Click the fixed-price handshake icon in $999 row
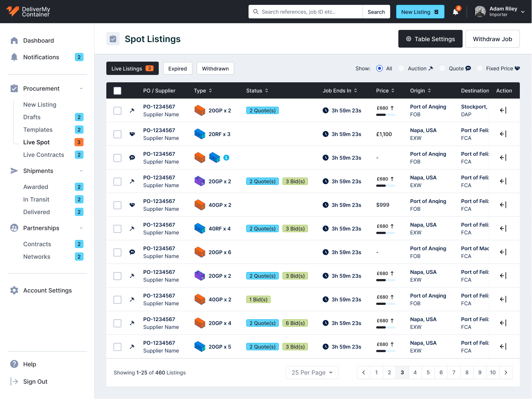The height and width of the screenshot is (399, 532). (x=132, y=205)
